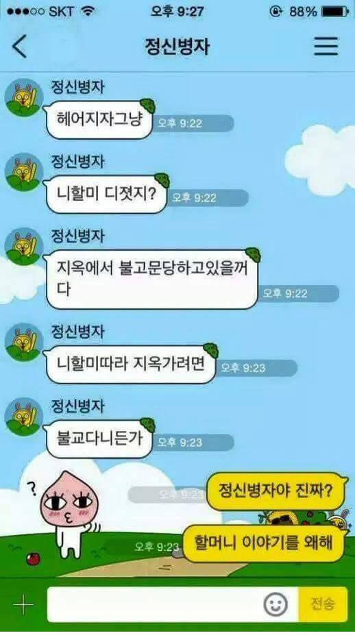
Task: Tap the plus attachment icon
Action: pos(23,604)
